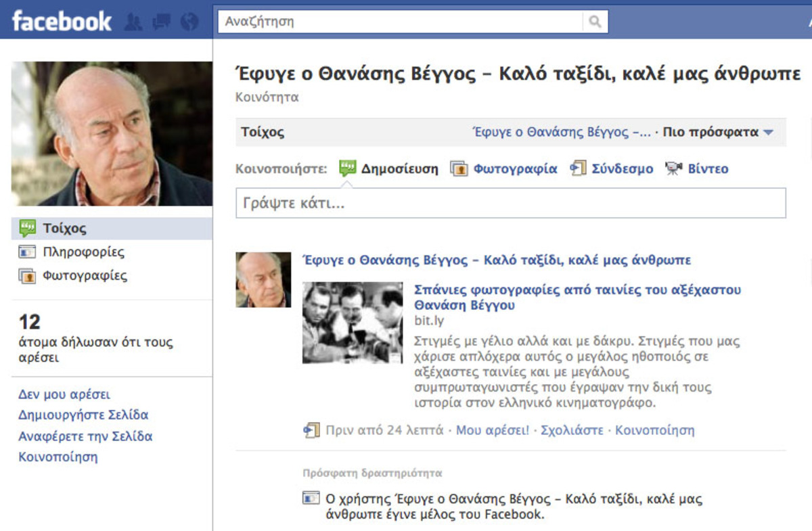Click the Σύνδεσμο link icon
The width and height of the screenshot is (812, 531).
pyautogui.click(x=578, y=169)
